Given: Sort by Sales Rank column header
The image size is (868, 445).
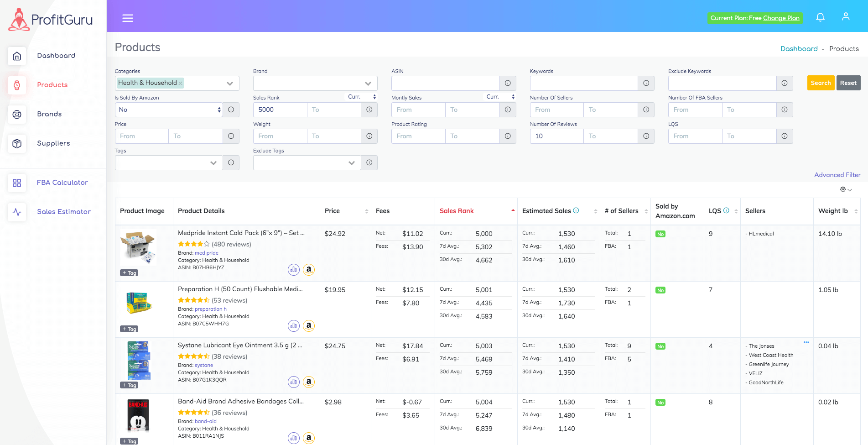Looking at the screenshot, I should point(457,211).
